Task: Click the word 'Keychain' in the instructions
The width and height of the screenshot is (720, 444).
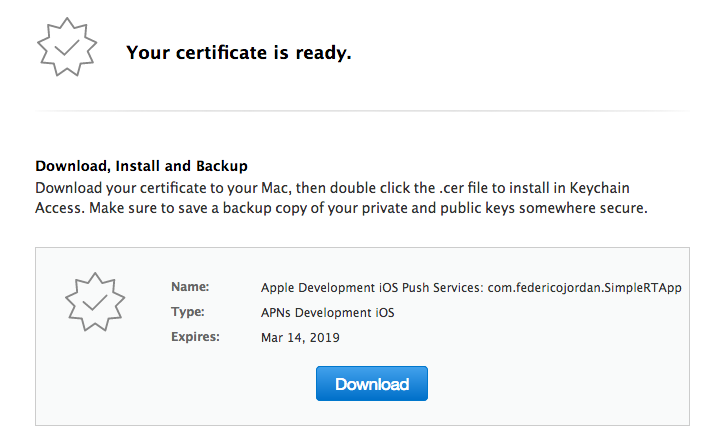Action: 600,188
